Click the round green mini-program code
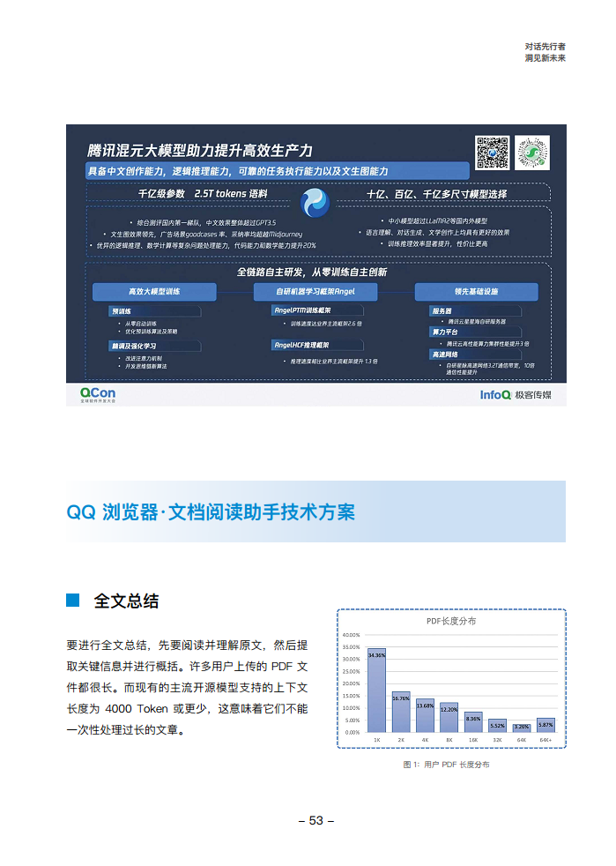Screen dimensions: 616x866 [532, 153]
